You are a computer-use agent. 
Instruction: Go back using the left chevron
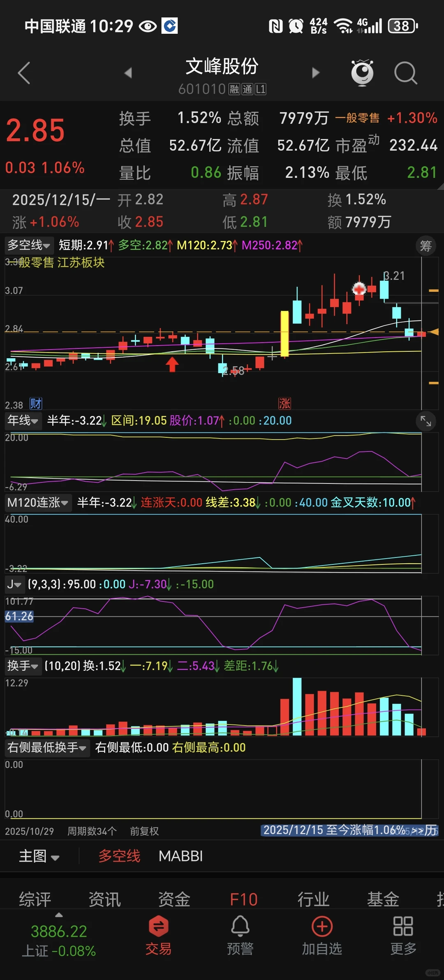point(24,73)
